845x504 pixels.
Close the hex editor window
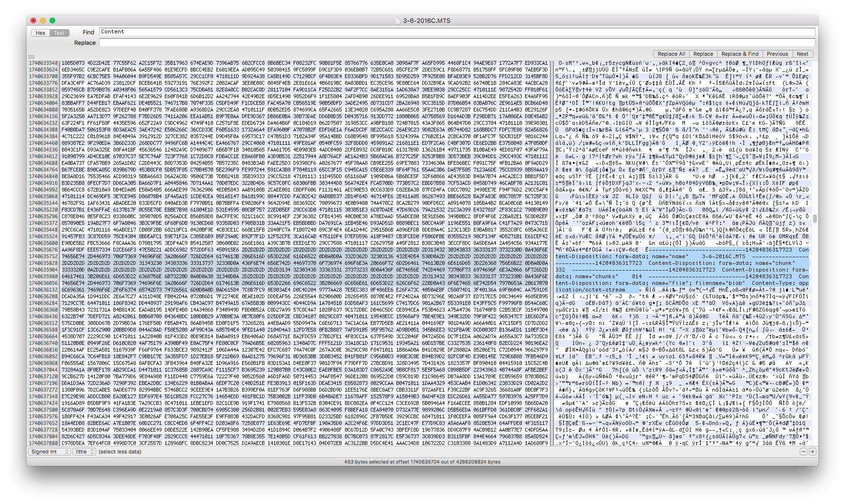tap(33, 20)
